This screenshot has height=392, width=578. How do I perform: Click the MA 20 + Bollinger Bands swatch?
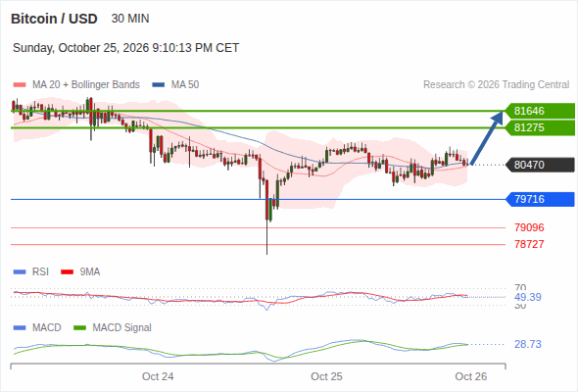tap(20, 85)
